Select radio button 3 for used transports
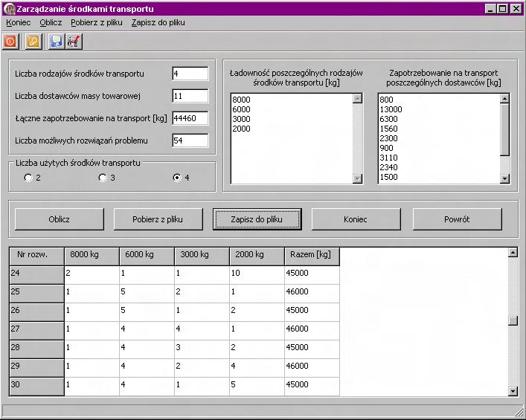 [x=103, y=178]
